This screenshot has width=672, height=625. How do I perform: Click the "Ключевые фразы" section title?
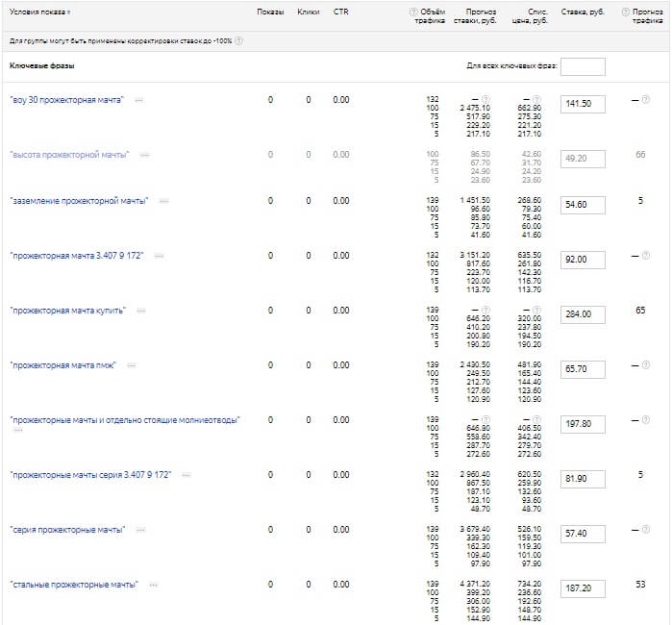[x=42, y=66]
